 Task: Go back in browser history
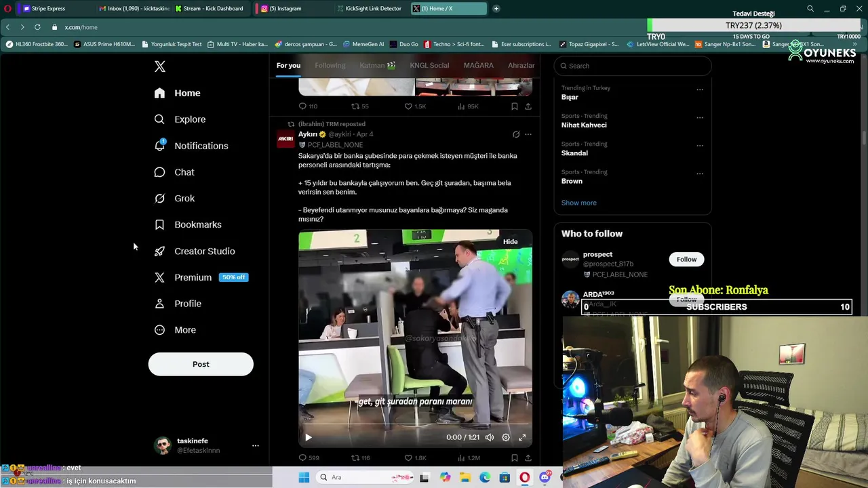tap(7, 27)
